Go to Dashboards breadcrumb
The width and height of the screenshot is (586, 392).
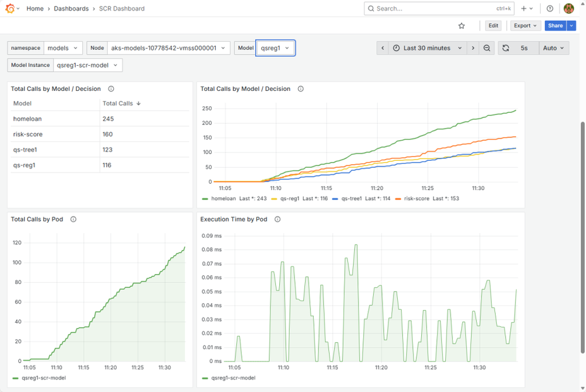[x=71, y=8]
